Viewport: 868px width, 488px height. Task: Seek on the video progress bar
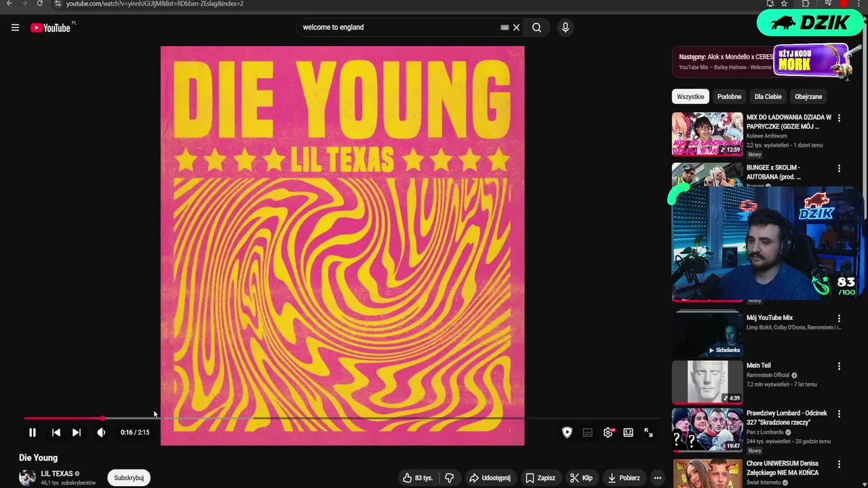342,418
